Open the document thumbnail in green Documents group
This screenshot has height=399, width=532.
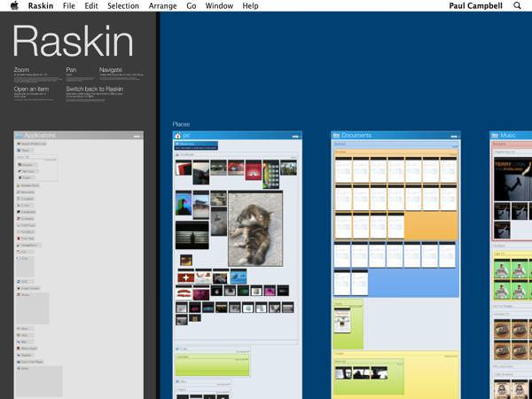342,320
